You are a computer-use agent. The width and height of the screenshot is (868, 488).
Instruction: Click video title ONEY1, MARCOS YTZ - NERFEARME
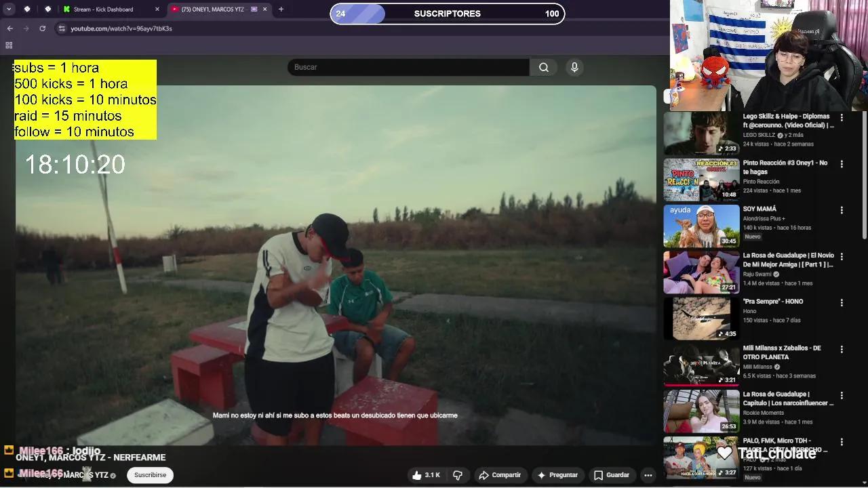[91, 457]
